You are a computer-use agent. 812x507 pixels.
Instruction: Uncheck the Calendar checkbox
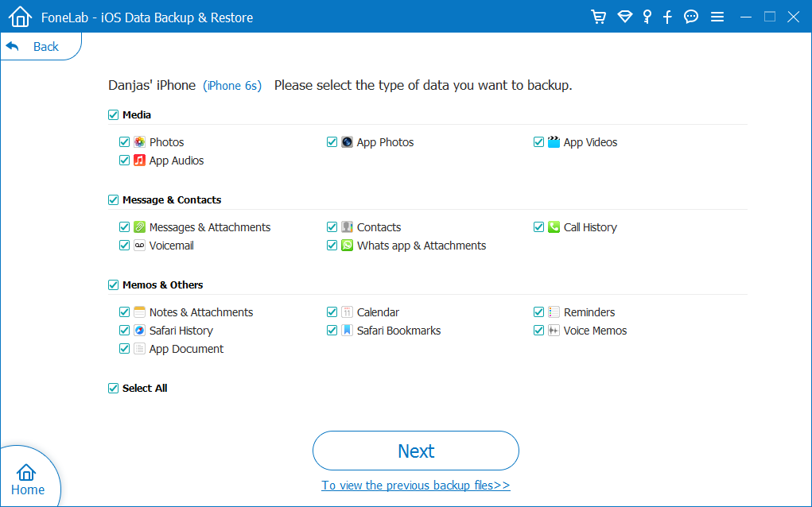click(x=332, y=312)
